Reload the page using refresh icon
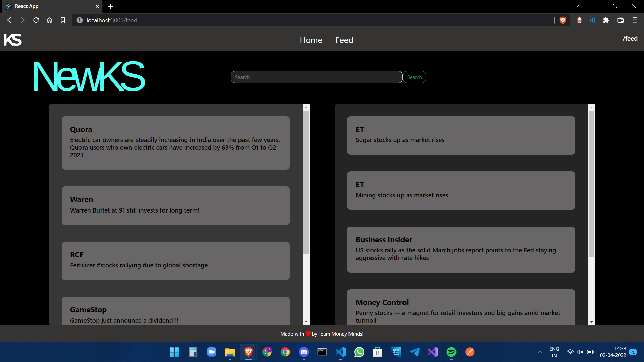644x362 pixels. 36,20
